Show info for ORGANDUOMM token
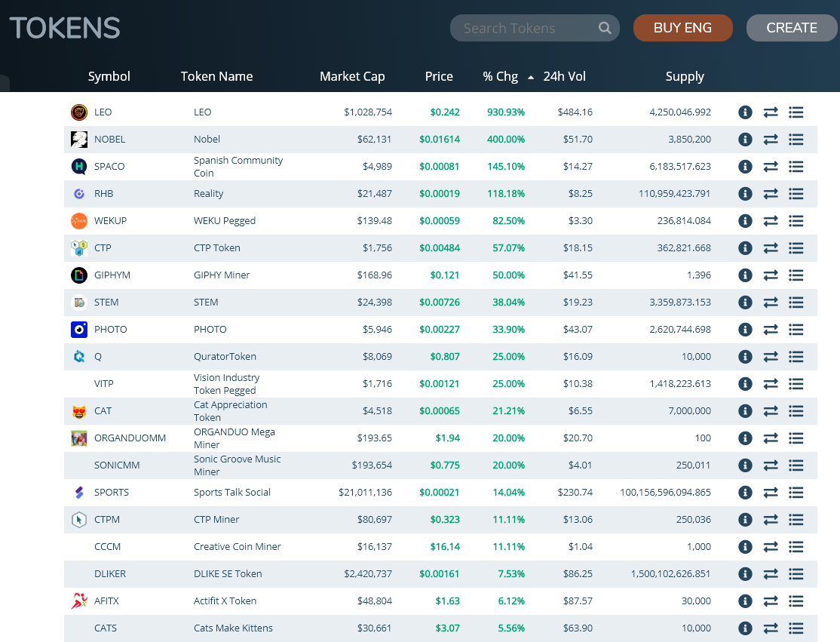 (x=745, y=438)
